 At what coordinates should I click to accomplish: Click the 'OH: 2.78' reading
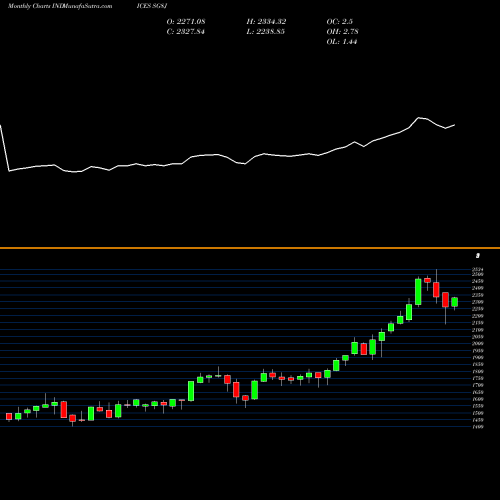click(343, 31)
